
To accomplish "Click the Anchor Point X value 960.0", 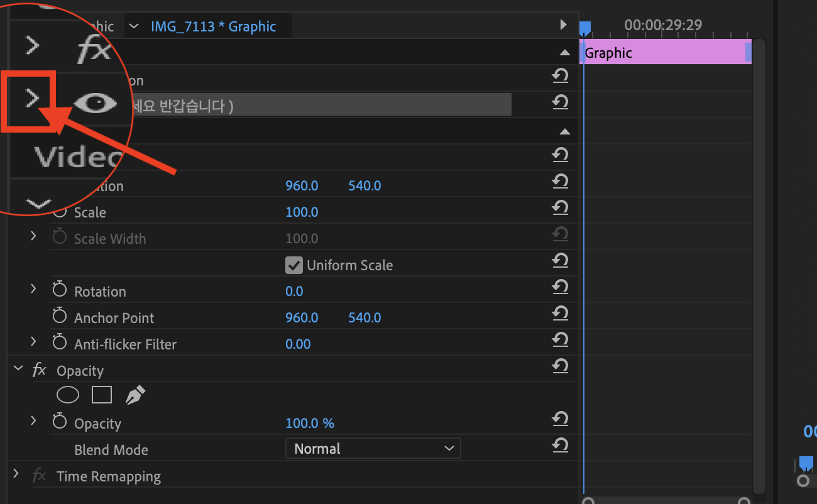I will tap(302, 318).
